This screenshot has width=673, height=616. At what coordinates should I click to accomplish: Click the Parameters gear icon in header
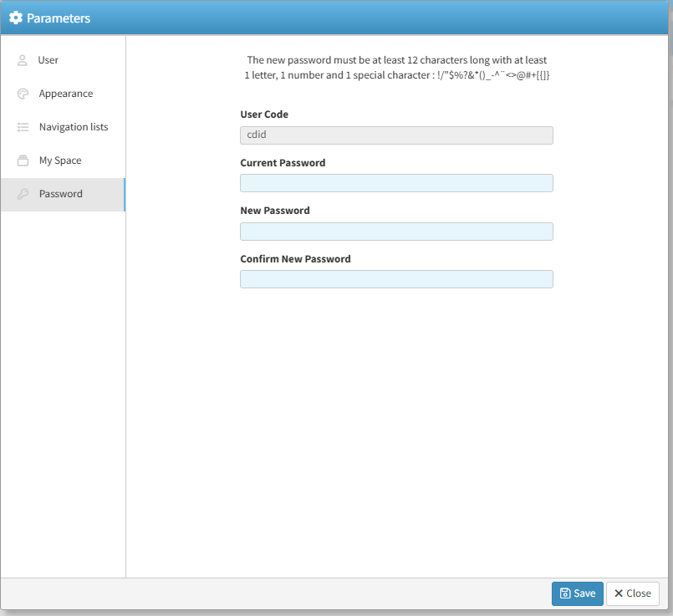16,18
